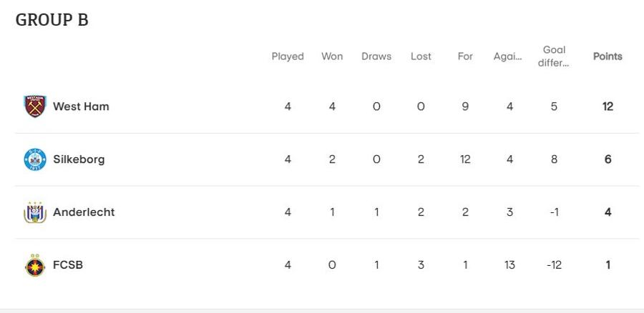The width and height of the screenshot is (644, 313).
Task: Select the Draws column header
Action: (x=376, y=56)
